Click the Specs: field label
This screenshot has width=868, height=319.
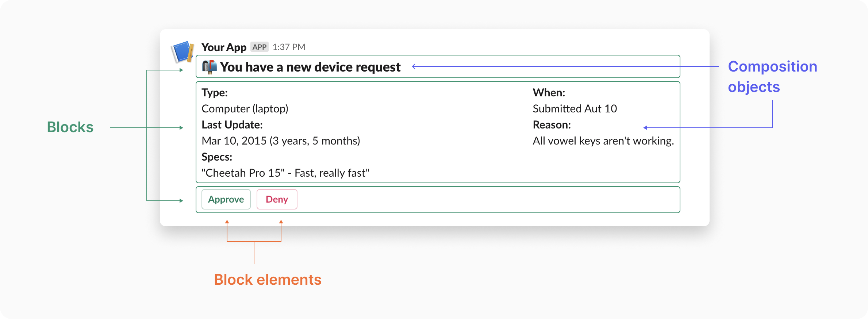[x=217, y=157]
